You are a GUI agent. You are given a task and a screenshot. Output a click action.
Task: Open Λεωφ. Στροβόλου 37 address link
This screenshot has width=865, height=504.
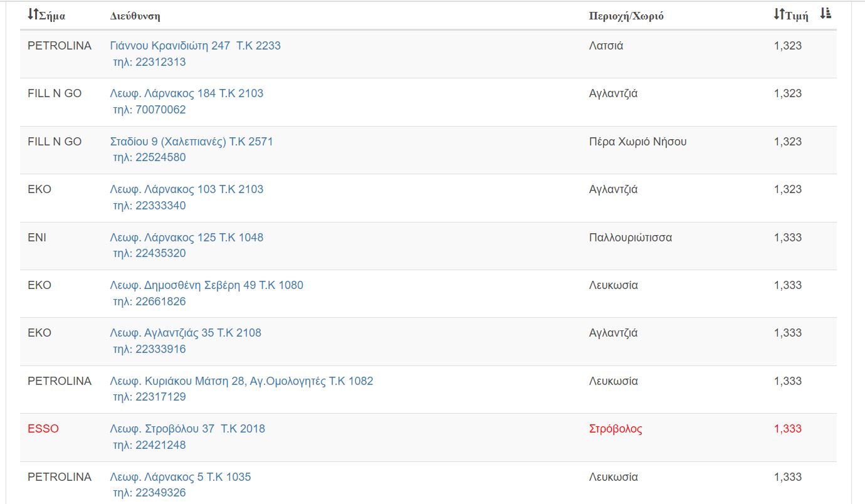pyautogui.click(x=187, y=429)
